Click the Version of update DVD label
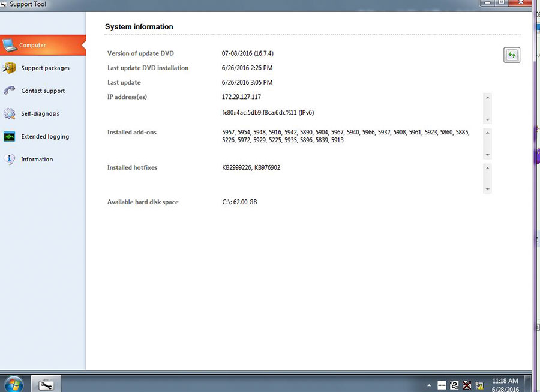The image size is (540, 392). [140, 53]
